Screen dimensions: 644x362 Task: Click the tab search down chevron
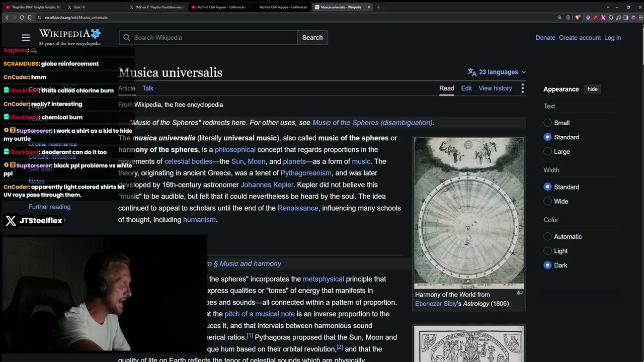pos(608,7)
